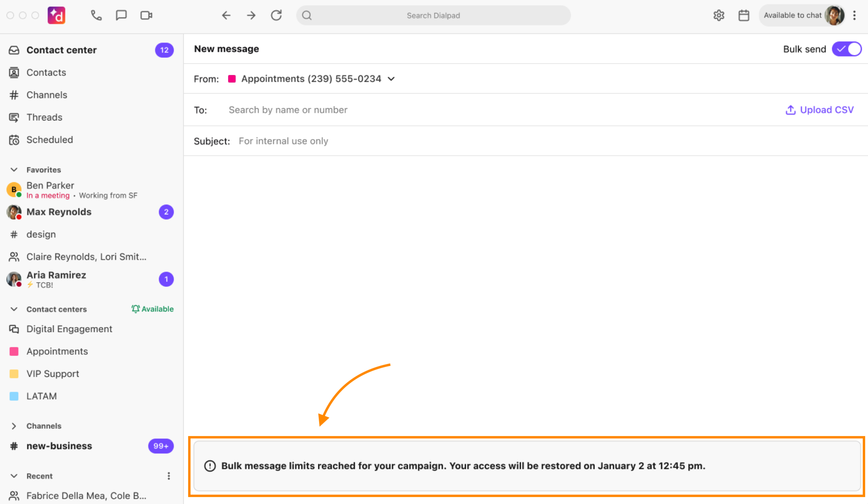Click the 12 badge on Contact center
The height and width of the screenshot is (504, 868).
coord(164,50)
